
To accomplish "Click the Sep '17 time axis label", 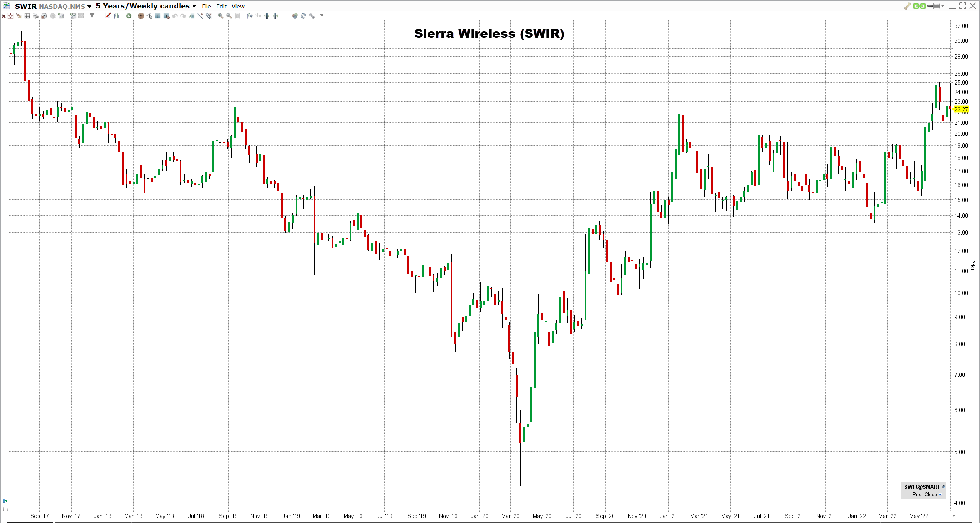I will click(39, 516).
